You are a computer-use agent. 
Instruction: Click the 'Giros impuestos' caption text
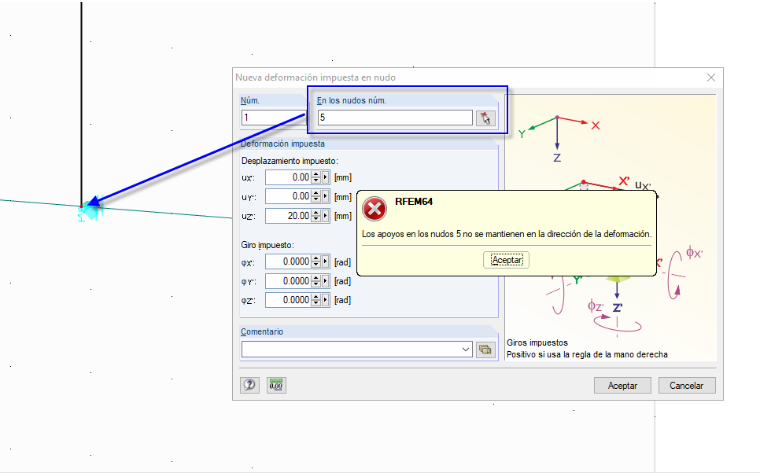click(537, 343)
